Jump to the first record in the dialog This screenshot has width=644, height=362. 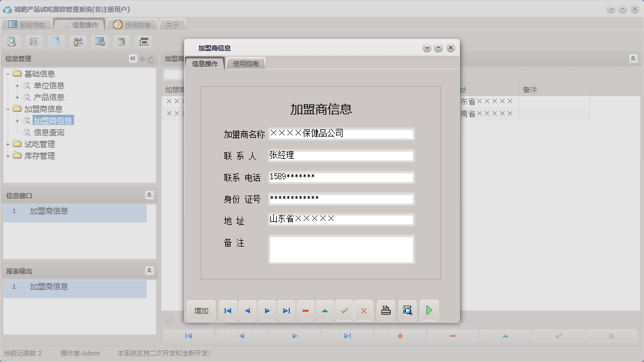228,310
